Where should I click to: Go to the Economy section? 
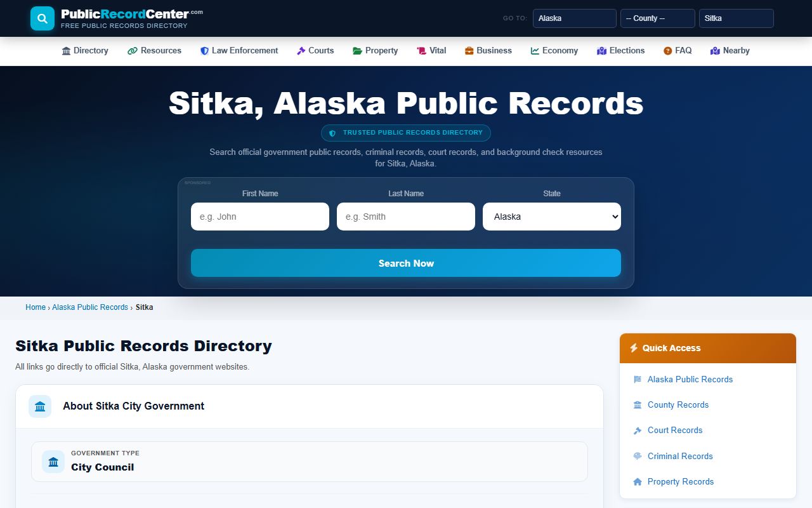click(x=554, y=51)
